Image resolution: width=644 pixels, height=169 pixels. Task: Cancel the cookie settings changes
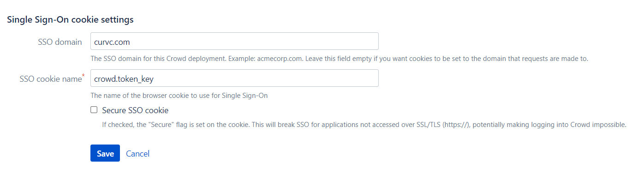click(x=137, y=153)
